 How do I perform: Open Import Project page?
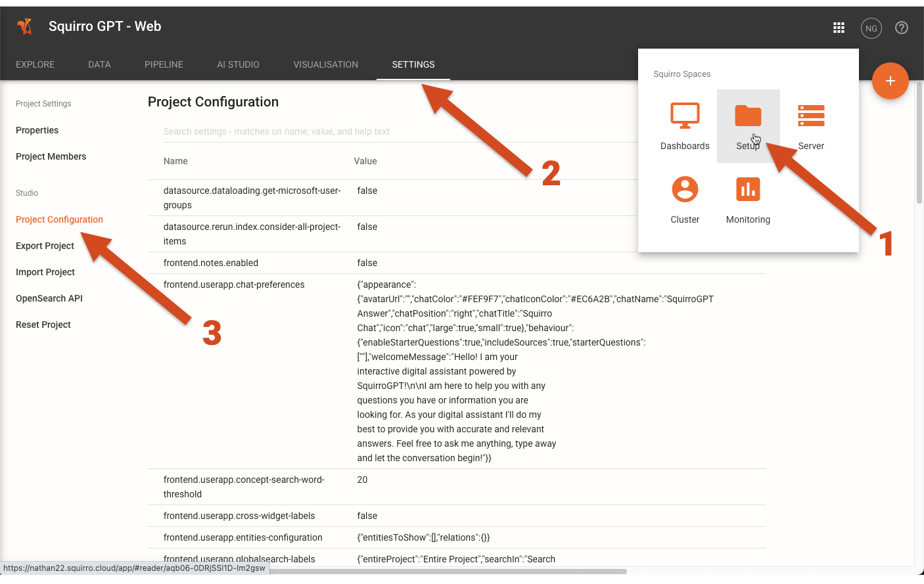click(45, 272)
